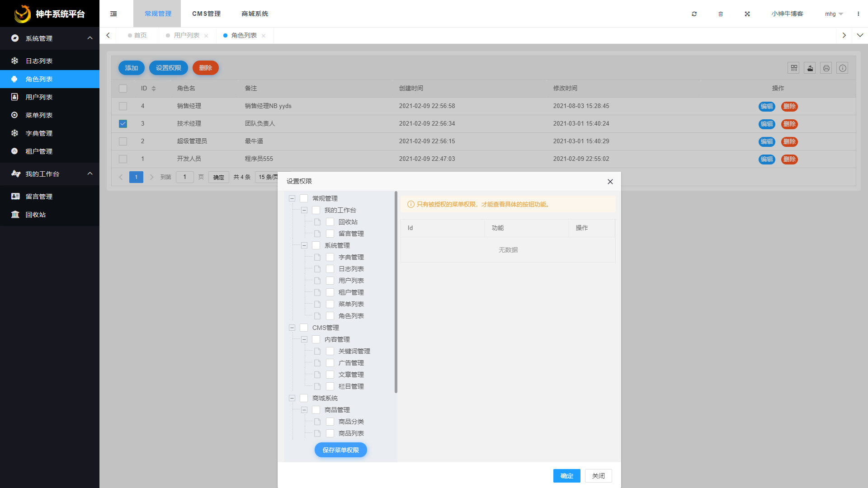The height and width of the screenshot is (488, 868).
Task: Select all rows with the header checkbox
Action: (x=123, y=88)
